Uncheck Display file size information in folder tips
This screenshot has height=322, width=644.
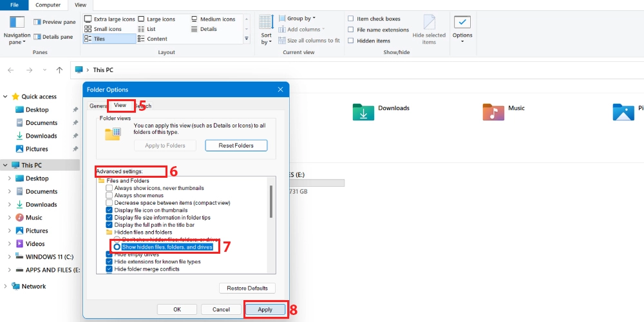tap(109, 218)
